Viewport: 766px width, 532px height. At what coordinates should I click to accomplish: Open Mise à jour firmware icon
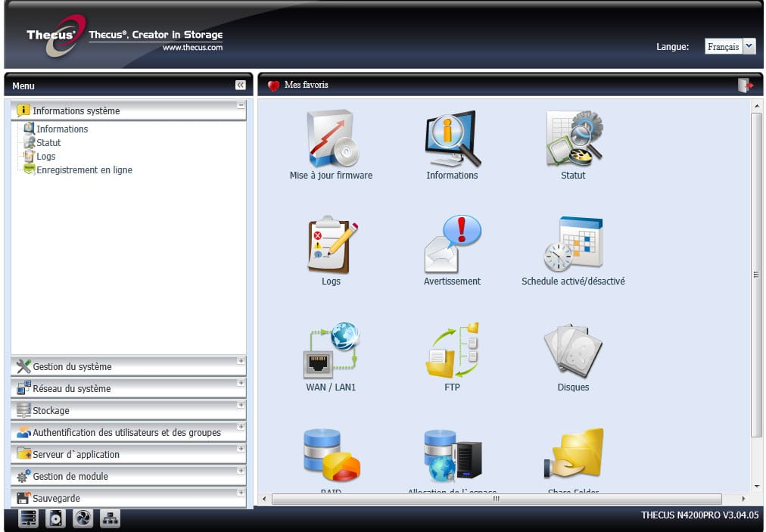(x=332, y=138)
